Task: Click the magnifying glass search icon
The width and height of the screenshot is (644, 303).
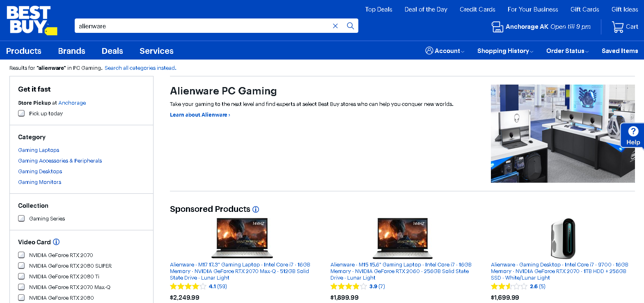Action: coord(350,26)
